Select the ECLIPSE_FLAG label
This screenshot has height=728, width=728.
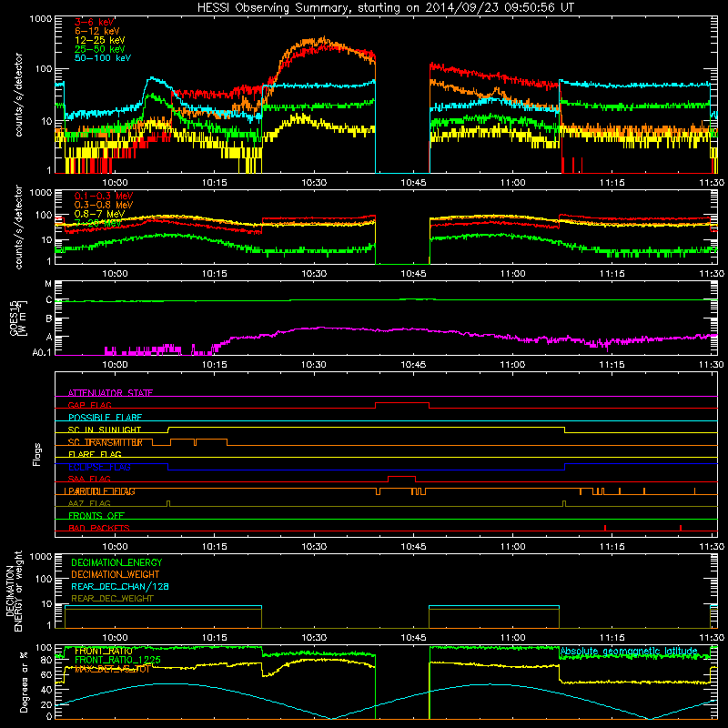(x=99, y=467)
